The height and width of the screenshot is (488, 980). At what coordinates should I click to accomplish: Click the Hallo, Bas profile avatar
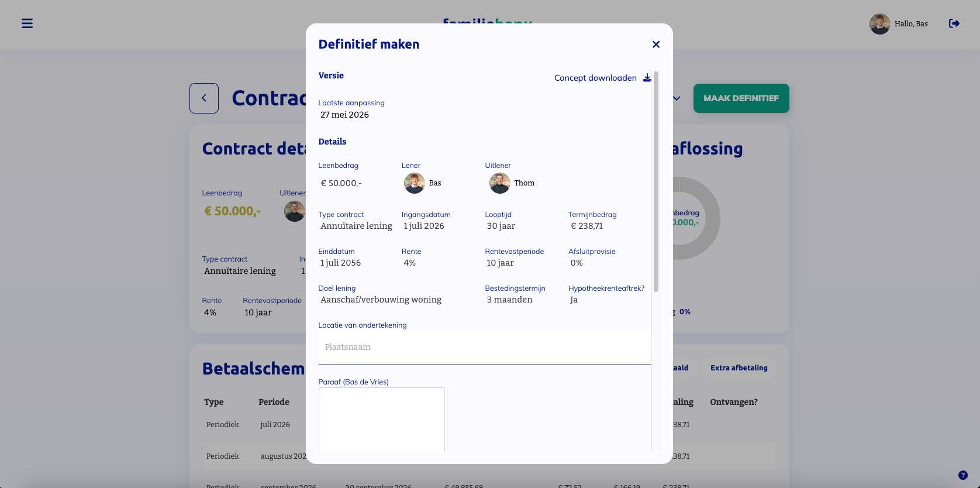point(879,24)
